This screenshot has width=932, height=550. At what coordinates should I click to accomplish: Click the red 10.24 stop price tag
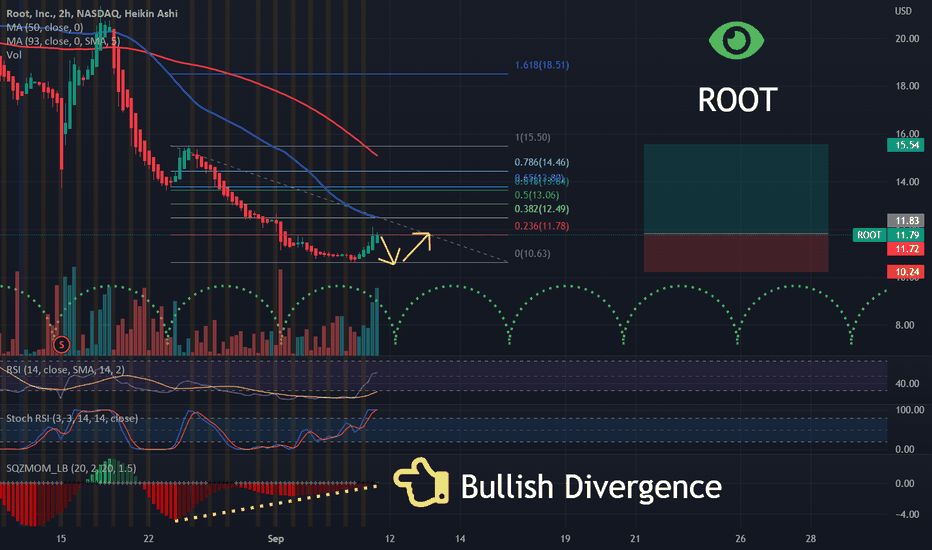click(906, 272)
